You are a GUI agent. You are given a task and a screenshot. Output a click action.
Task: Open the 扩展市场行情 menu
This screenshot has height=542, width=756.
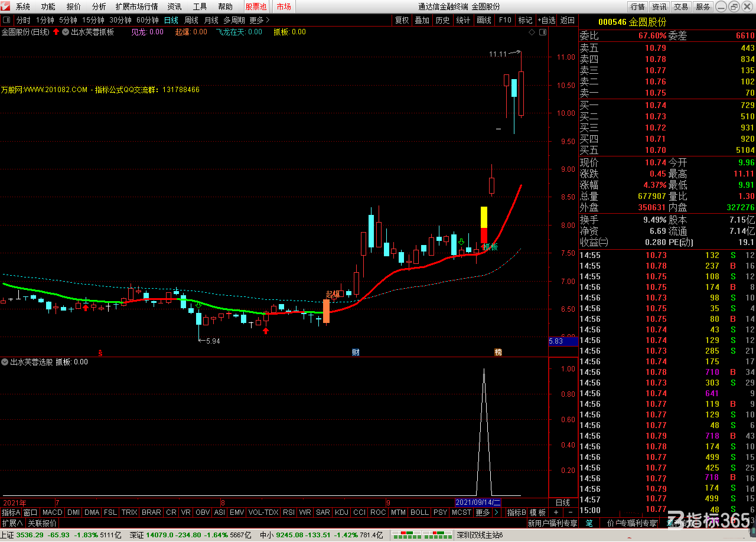click(136, 6)
